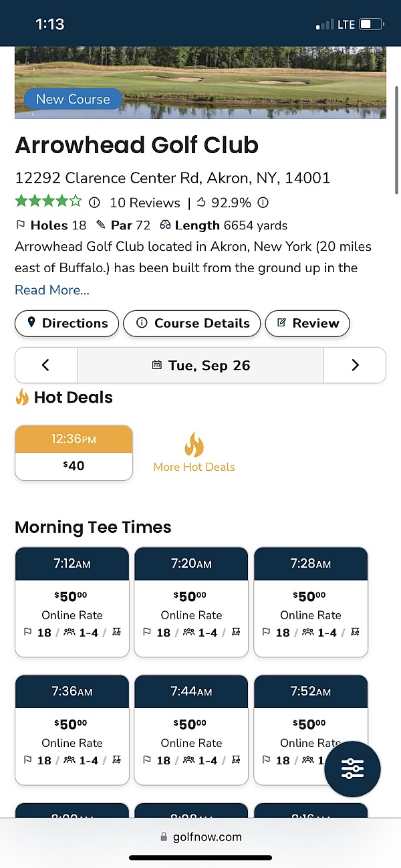Click info icon beside 92.9% recommendation

click(263, 202)
